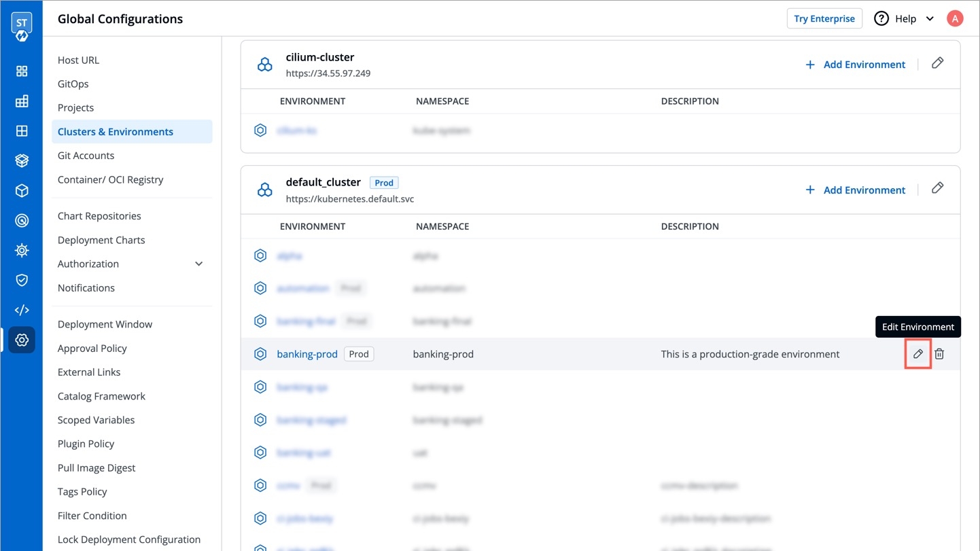Edit default_cluster using the pencil icon

(937, 188)
